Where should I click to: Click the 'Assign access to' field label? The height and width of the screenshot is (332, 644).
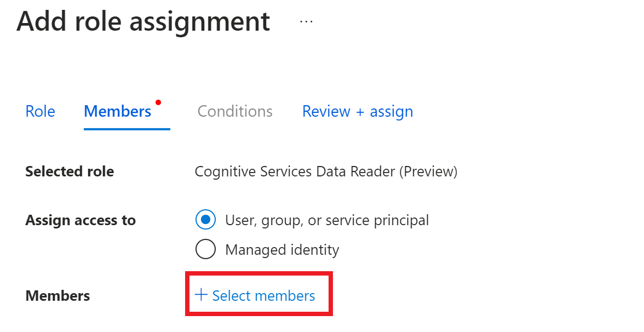tap(81, 220)
